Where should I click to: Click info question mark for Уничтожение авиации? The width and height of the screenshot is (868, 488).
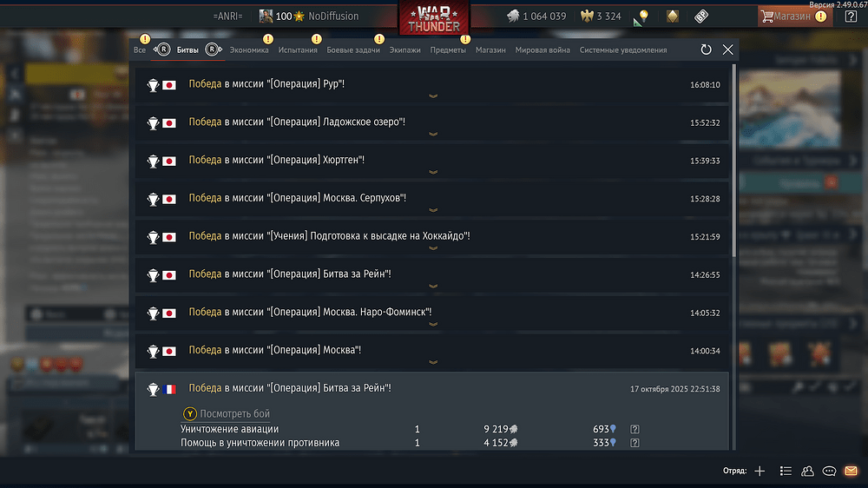tap(635, 429)
